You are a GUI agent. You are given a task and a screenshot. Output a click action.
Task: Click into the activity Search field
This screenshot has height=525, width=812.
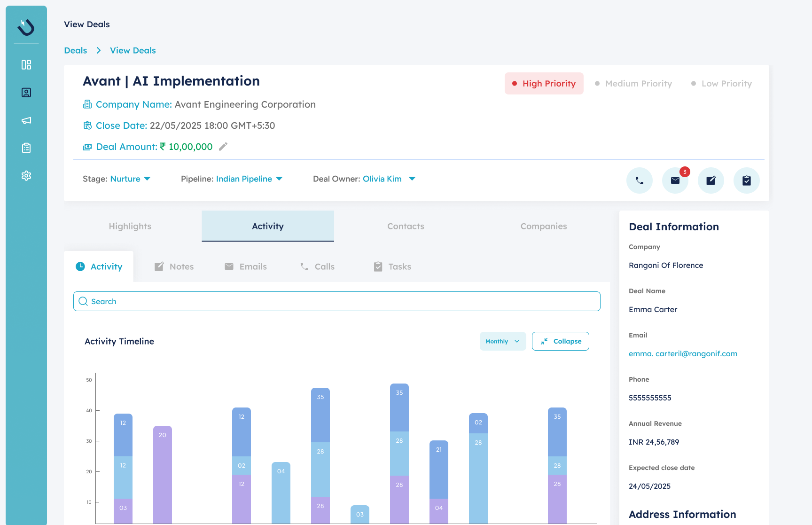336,301
